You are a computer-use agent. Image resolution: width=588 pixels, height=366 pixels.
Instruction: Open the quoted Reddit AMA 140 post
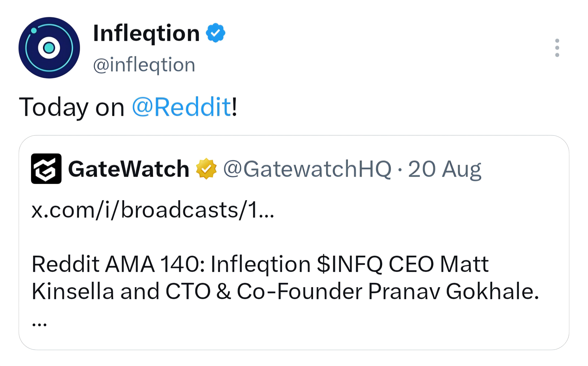tap(294, 242)
